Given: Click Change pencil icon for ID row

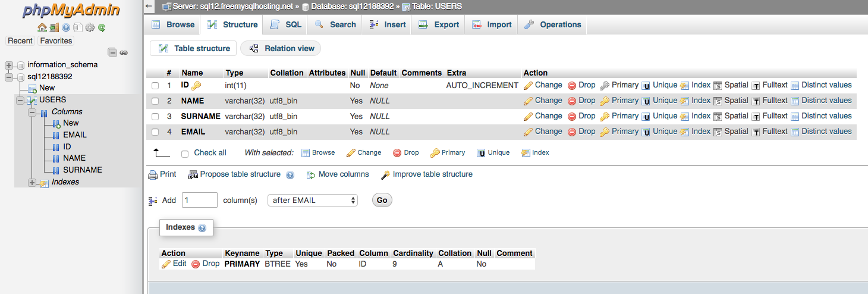Looking at the screenshot, I should coord(528,86).
